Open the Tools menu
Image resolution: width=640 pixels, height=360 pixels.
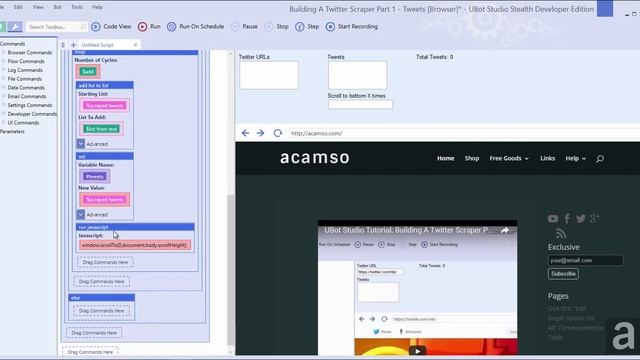tap(77, 7)
